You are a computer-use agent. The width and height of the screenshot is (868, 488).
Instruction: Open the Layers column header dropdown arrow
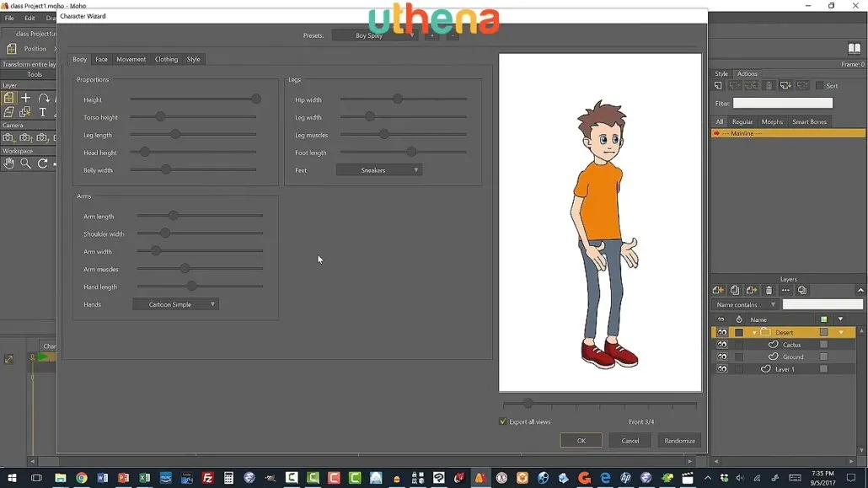[x=840, y=319]
